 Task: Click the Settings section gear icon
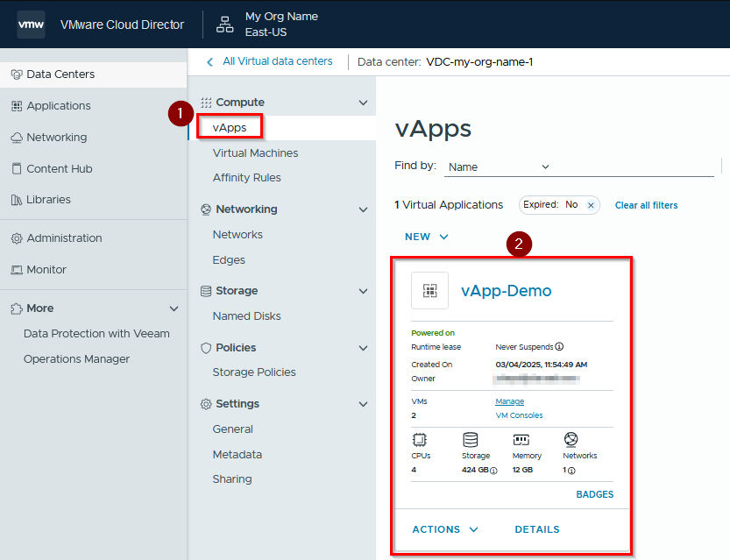click(206, 404)
